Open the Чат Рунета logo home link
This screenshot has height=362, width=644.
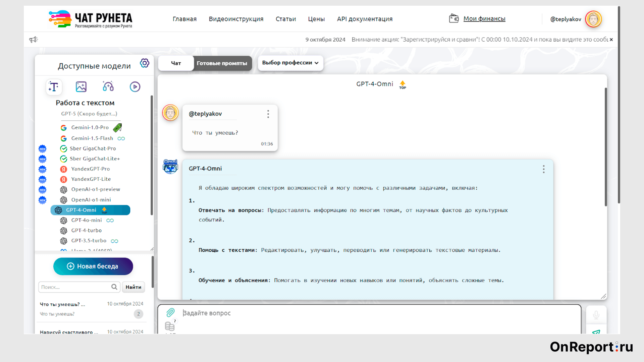coord(91,19)
